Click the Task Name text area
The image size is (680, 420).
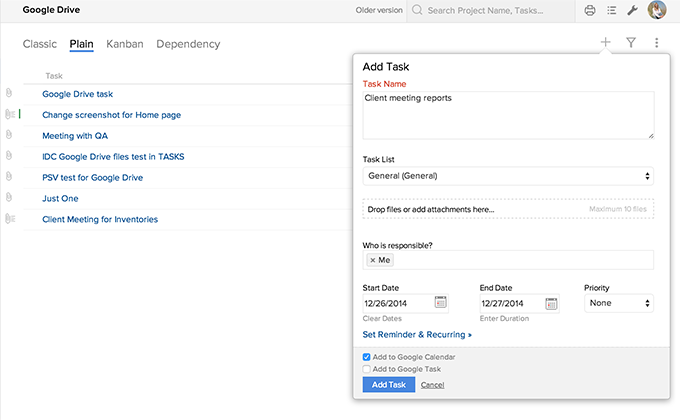pyautogui.click(x=508, y=115)
